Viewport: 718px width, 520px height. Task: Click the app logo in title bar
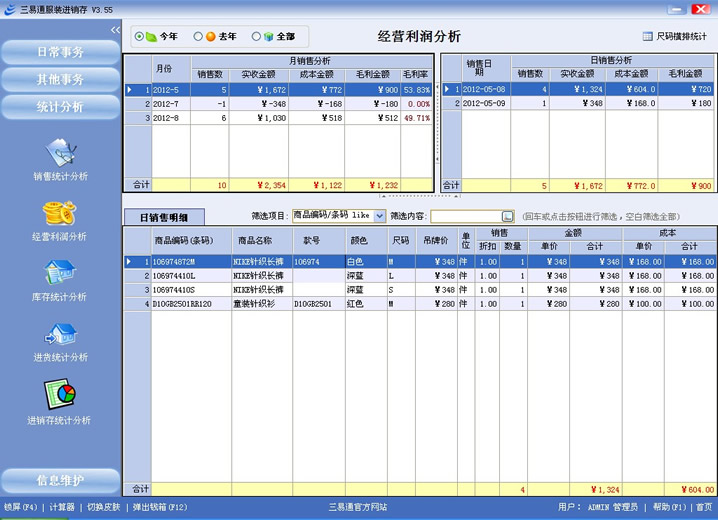[x=10, y=10]
